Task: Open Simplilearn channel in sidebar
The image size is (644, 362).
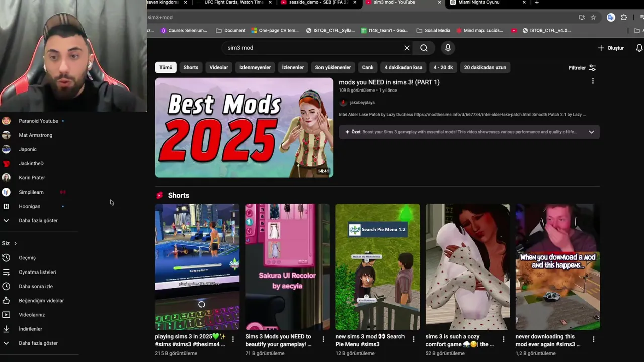Action: (x=31, y=192)
